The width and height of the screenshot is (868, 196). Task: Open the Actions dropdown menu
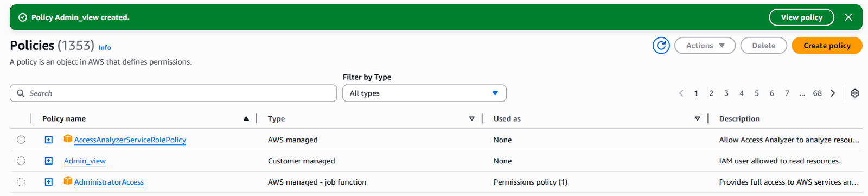tap(705, 46)
